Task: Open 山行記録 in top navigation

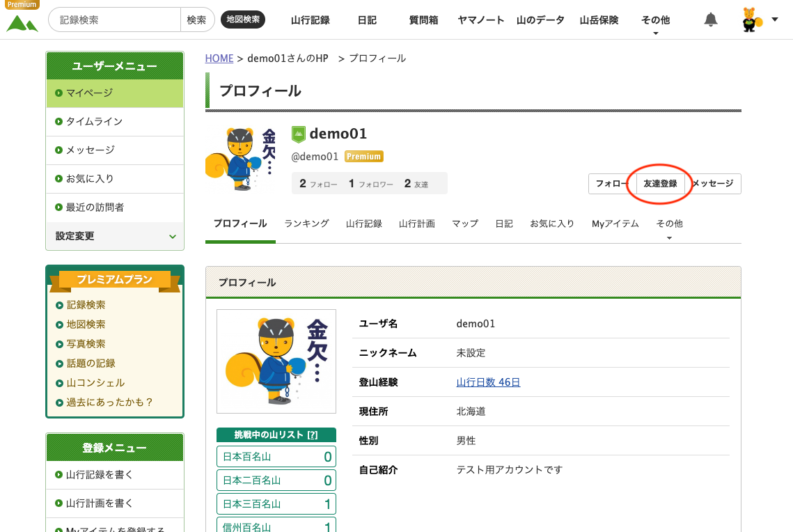Action: (310, 20)
